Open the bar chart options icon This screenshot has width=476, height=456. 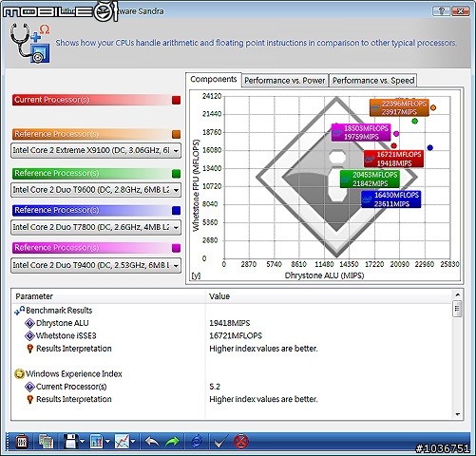coord(96,441)
